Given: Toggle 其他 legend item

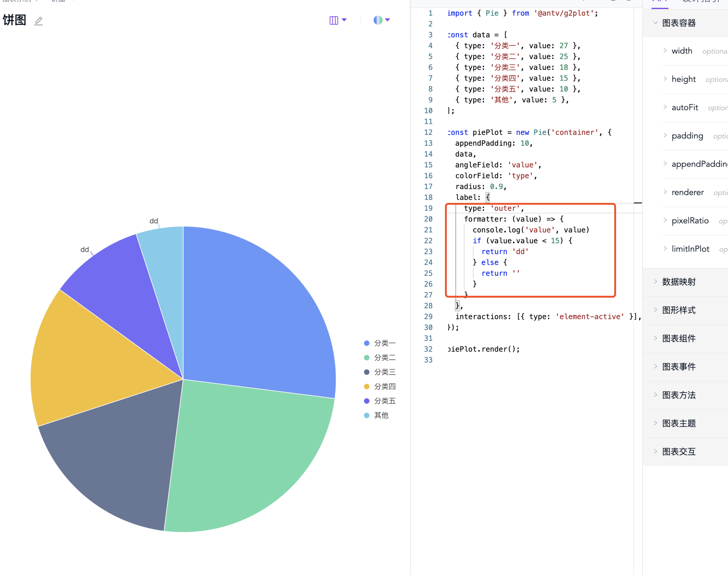Looking at the screenshot, I should pyautogui.click(x=376, y=415).
